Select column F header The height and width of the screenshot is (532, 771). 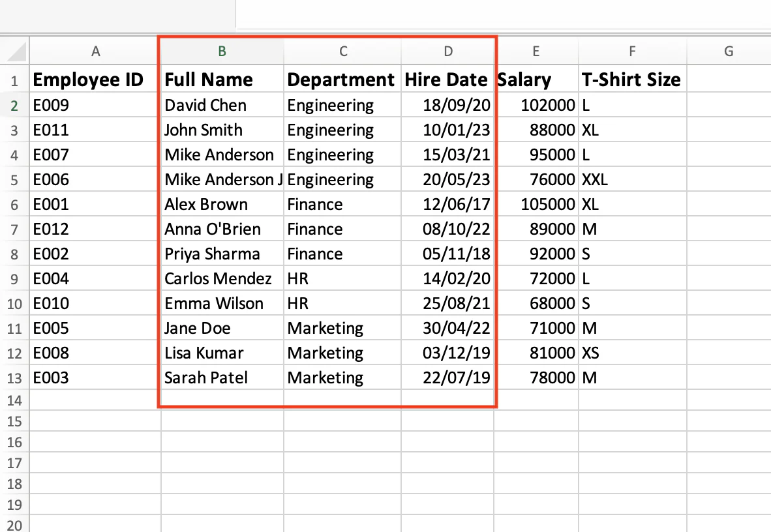click(x=632, y=51)
